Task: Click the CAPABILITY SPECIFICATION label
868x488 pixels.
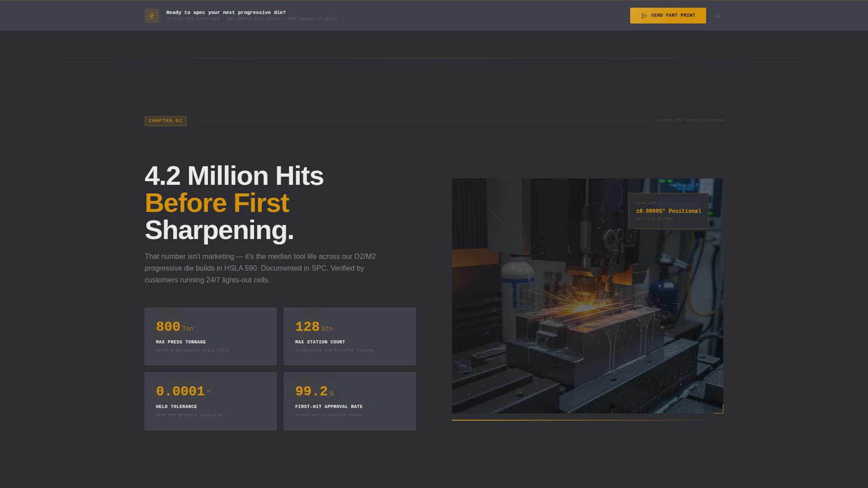Action: (x=689, y=121)
